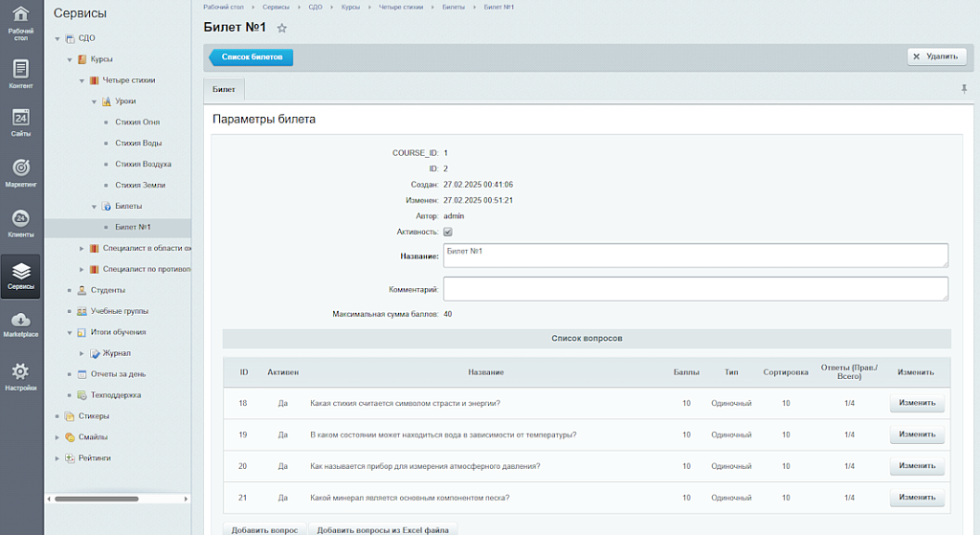Viewport: 980px width, 535px height.
Task: Go to Курсы breadcrumb
Action: pyautogui.click(x=350, y=7)
